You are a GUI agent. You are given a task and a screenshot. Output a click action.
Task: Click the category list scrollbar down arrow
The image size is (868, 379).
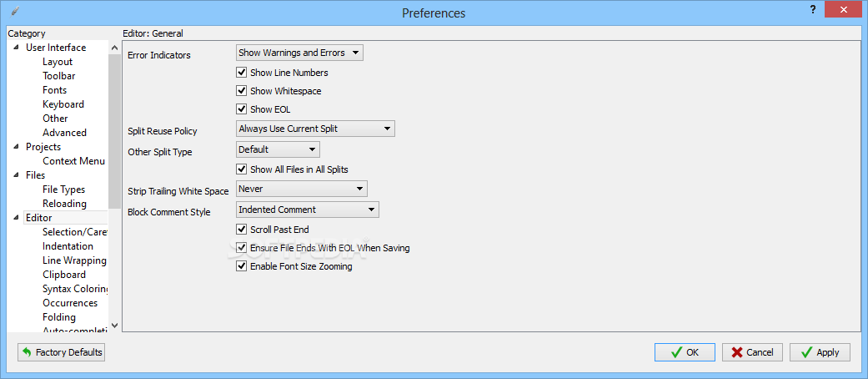click(114, 326)
